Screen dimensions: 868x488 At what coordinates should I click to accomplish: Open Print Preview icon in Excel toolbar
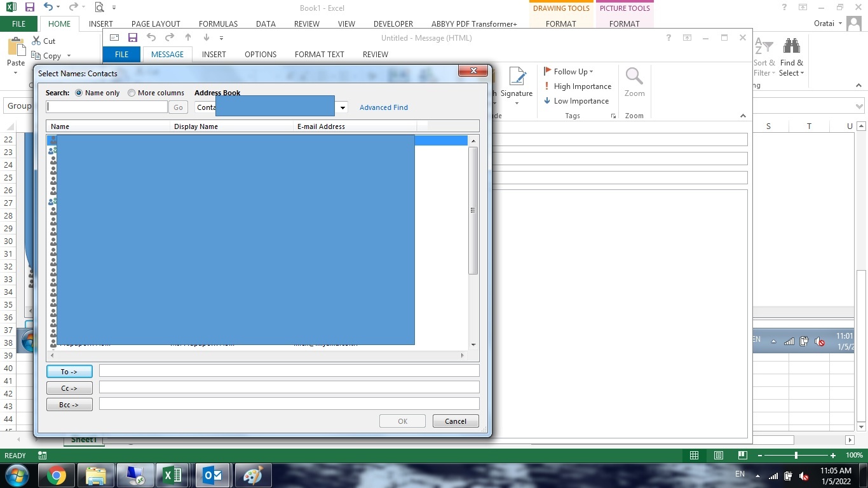point(99,8)
